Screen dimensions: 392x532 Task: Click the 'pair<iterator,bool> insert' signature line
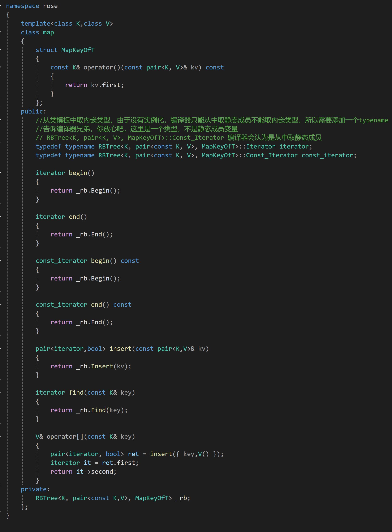122,349
